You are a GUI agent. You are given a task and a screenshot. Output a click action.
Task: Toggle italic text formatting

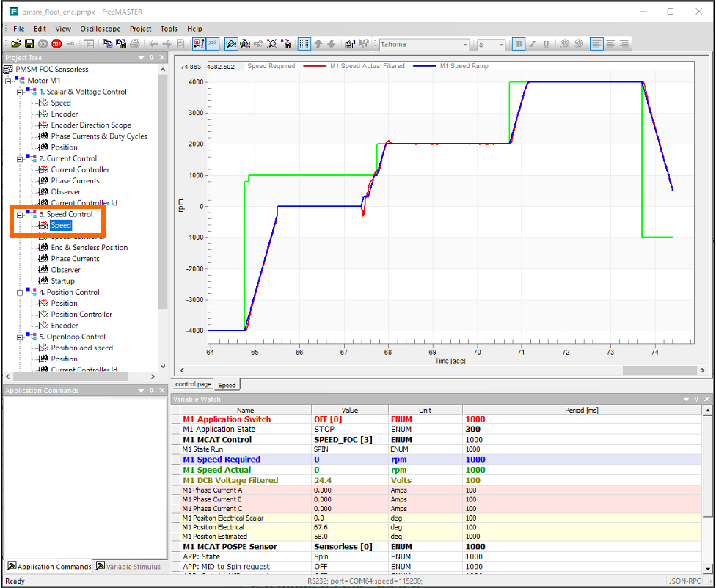coord(532,44)
